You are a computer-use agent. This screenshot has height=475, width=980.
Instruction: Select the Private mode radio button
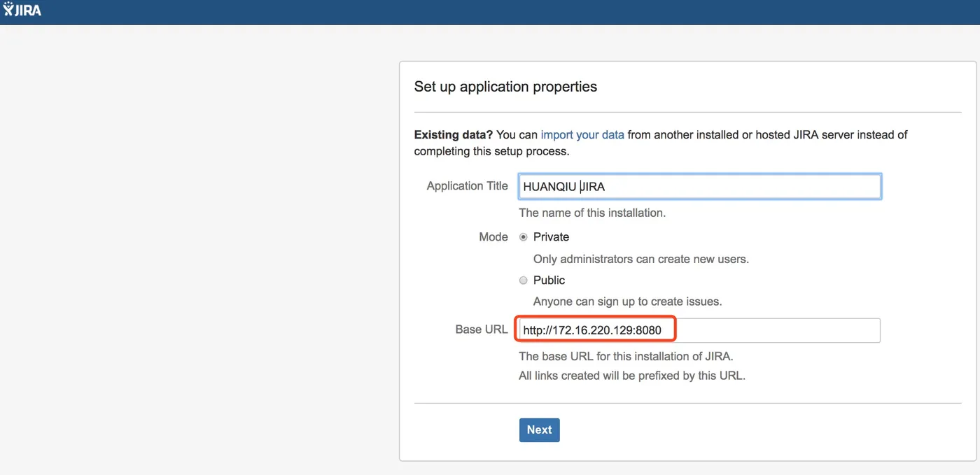click(523, 237)
